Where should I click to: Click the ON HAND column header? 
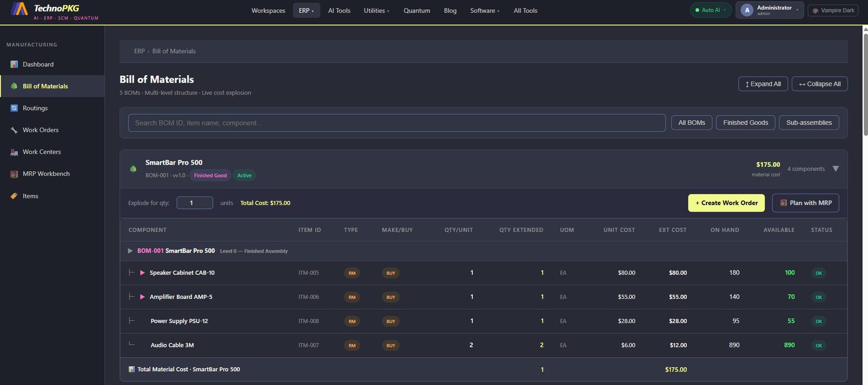[x=725, y=230]
